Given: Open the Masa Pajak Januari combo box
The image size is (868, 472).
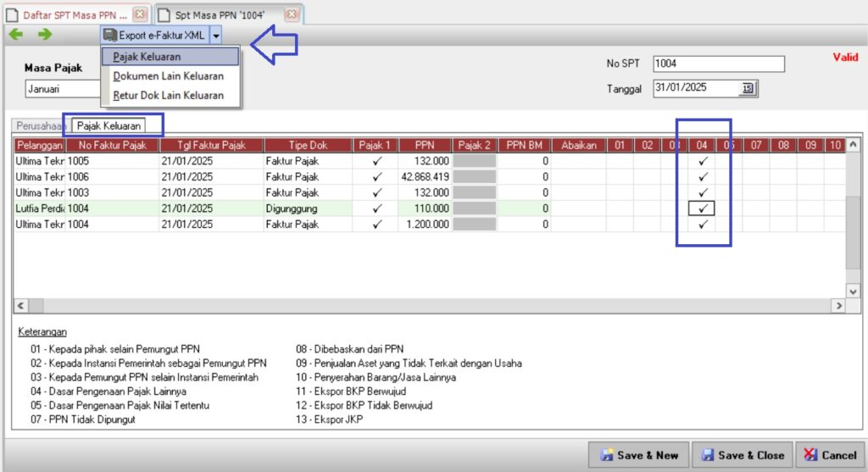Looking at the screenshot, I should [x=63, y=87].
